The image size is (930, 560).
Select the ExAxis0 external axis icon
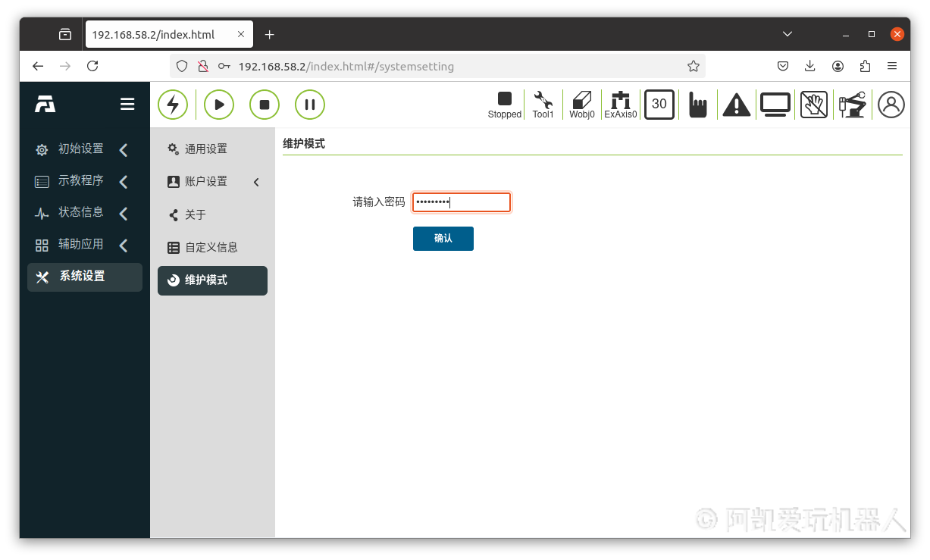(621, 105)
